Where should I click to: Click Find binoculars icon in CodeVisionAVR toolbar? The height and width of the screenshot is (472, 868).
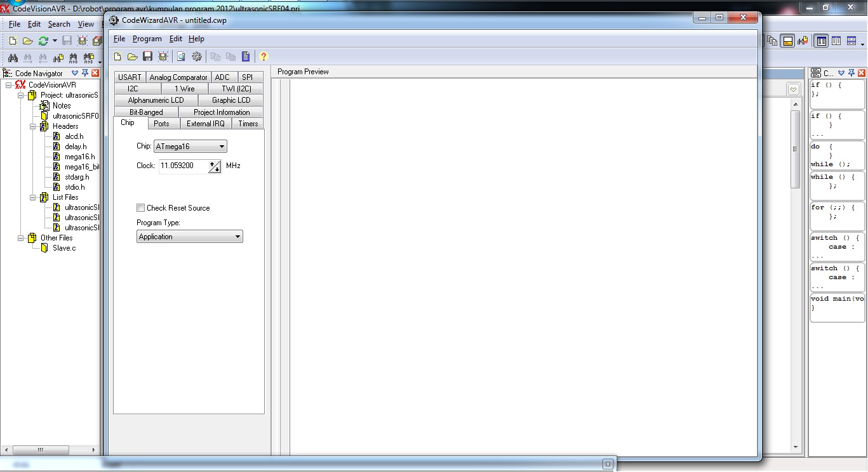click(13, 58)
